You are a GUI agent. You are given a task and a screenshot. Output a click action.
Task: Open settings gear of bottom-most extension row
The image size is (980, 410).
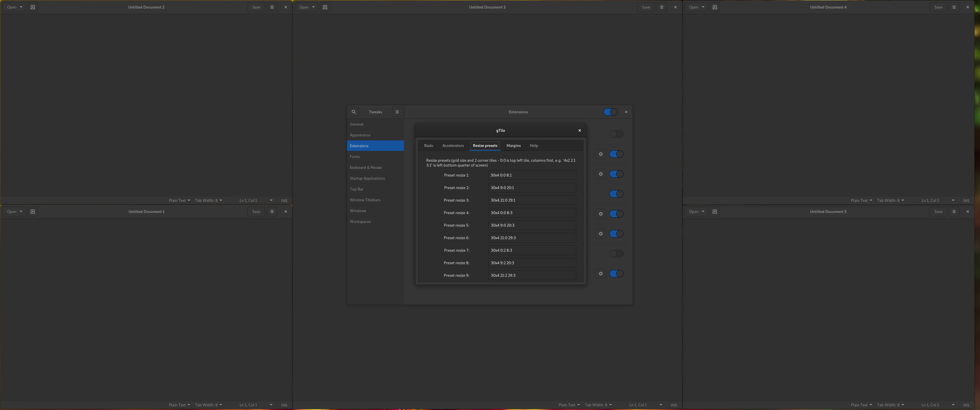601,273
